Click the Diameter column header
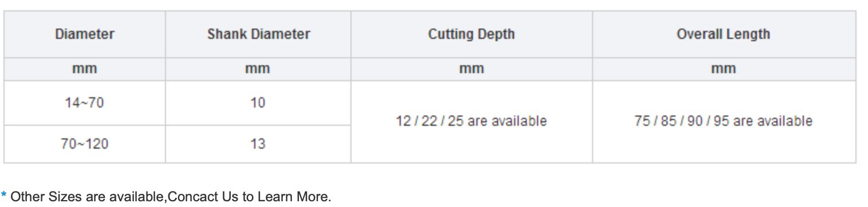The image size is (868, 207). point(85,34)
